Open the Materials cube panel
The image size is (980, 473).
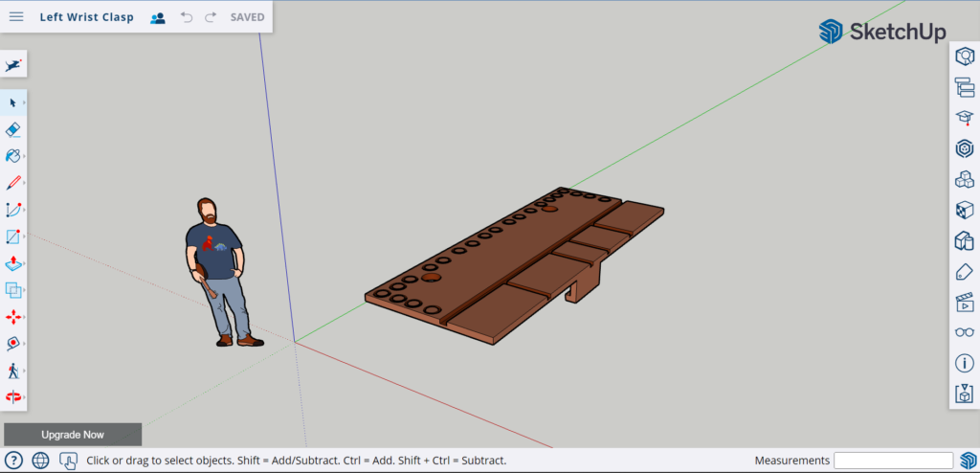(965, 211)
